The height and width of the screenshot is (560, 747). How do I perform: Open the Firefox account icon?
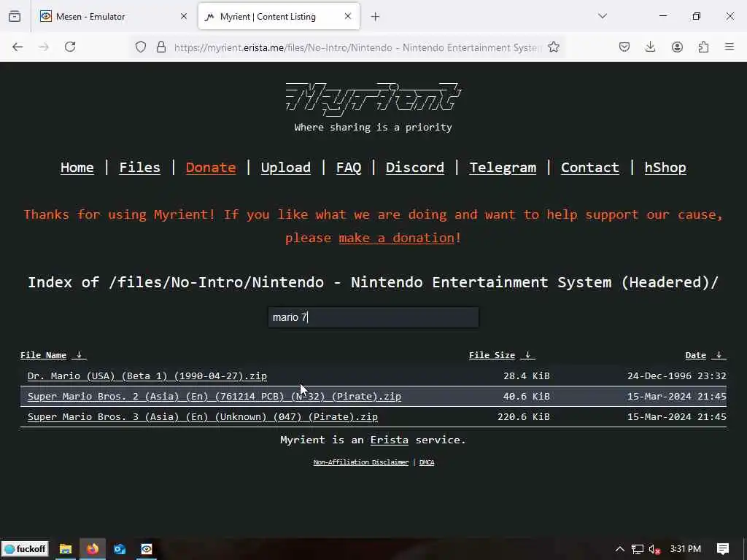pos(677,47)
